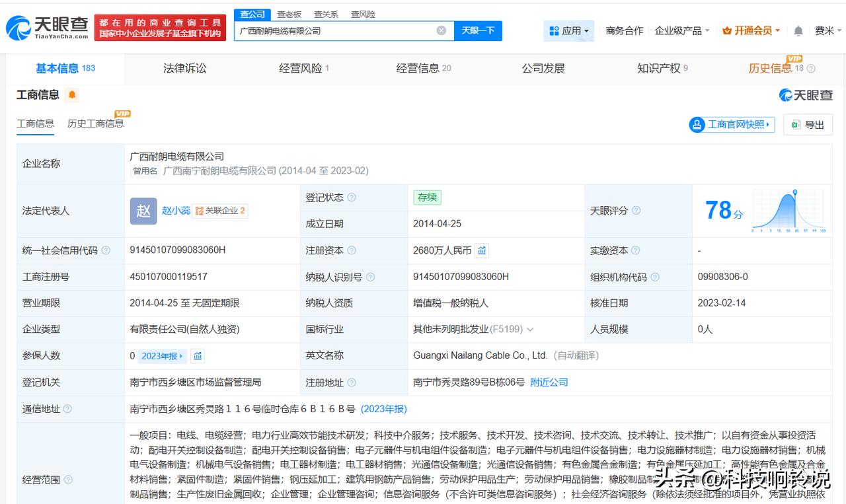
Task: Click the help icon beside 历史信息 tab
Action: coord(811,69)
